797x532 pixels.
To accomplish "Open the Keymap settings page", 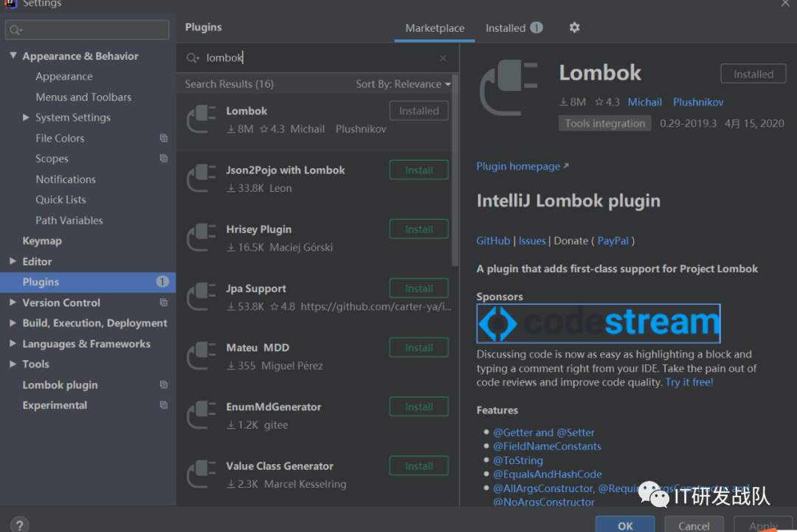I will (x=42, y=241).
